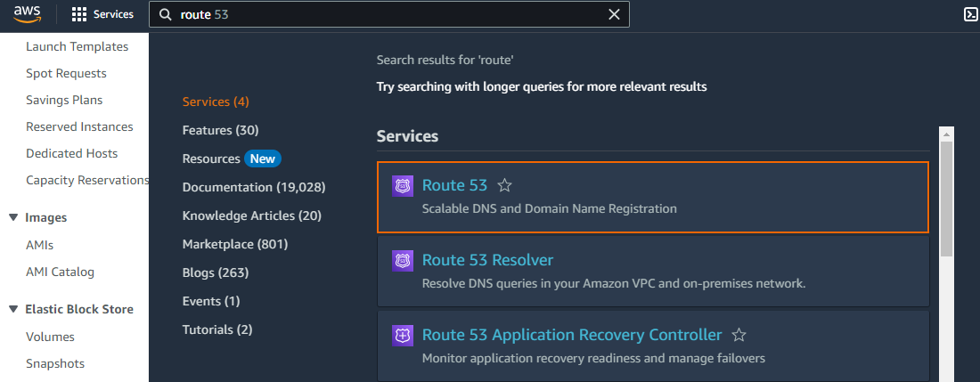Open CloudShell terminal icon
980x382 pixels.
coord(970,14)
